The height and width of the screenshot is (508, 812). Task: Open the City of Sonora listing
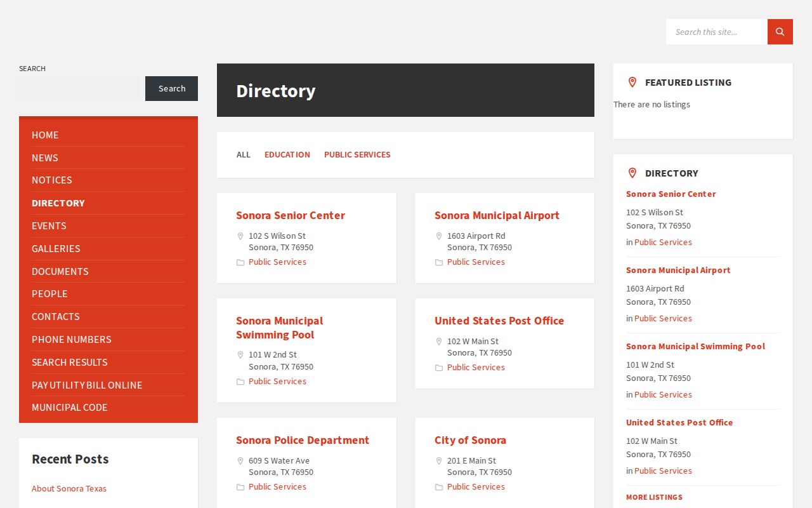pos(470,440)
